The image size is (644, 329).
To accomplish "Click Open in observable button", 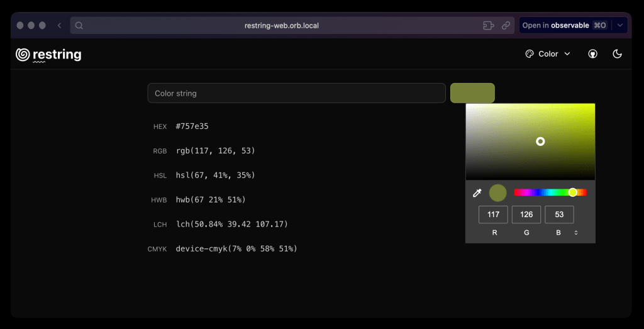I will pyautogui.click(x=563, y=26).
